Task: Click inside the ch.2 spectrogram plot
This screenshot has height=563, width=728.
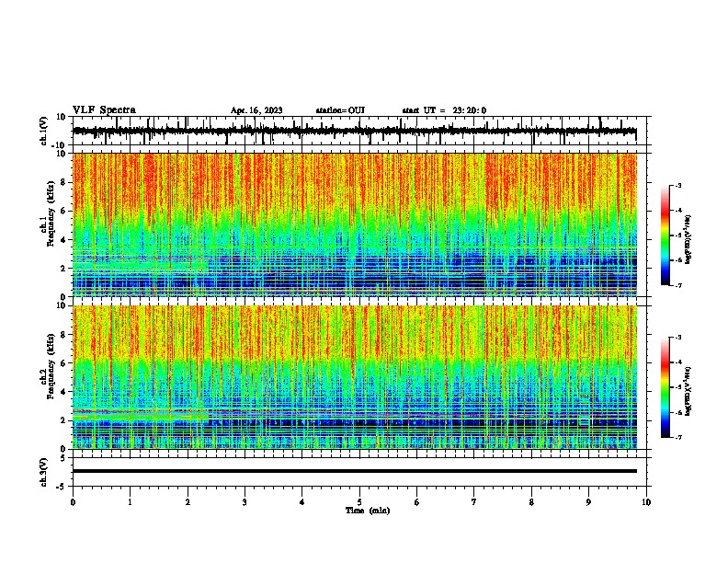Action: point(355,377)
